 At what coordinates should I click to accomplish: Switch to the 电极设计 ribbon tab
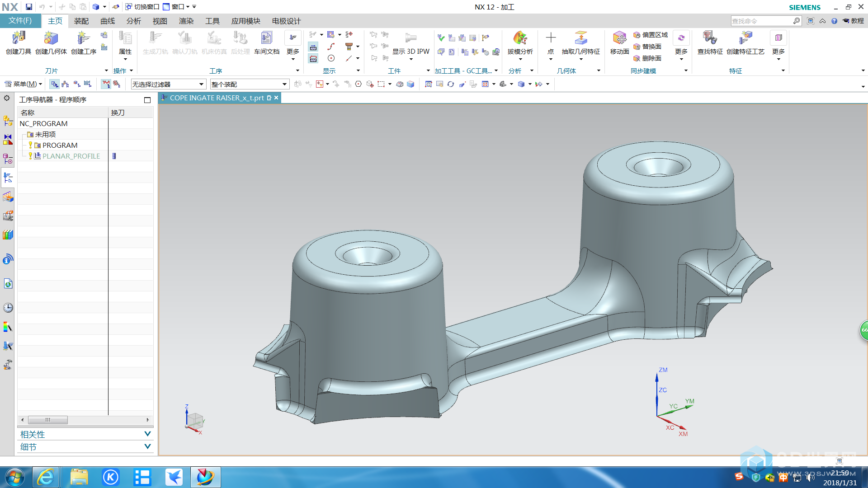click(x=287, y=21)
